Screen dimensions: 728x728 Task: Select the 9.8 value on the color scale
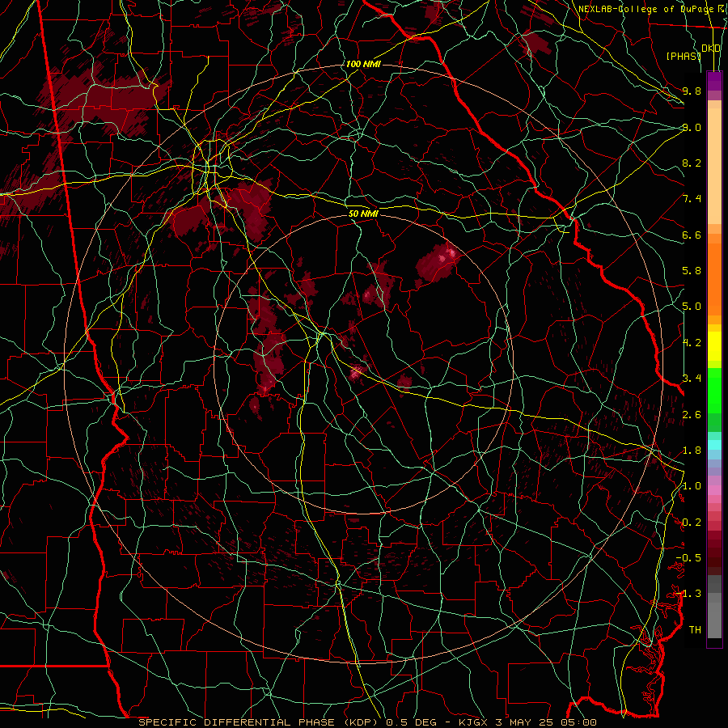[692, 91]
